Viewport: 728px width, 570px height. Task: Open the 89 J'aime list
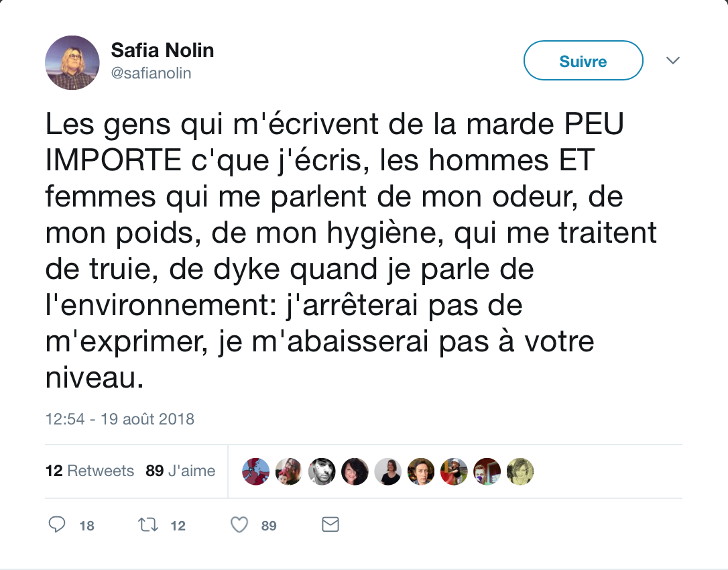(x=180, y=471)
